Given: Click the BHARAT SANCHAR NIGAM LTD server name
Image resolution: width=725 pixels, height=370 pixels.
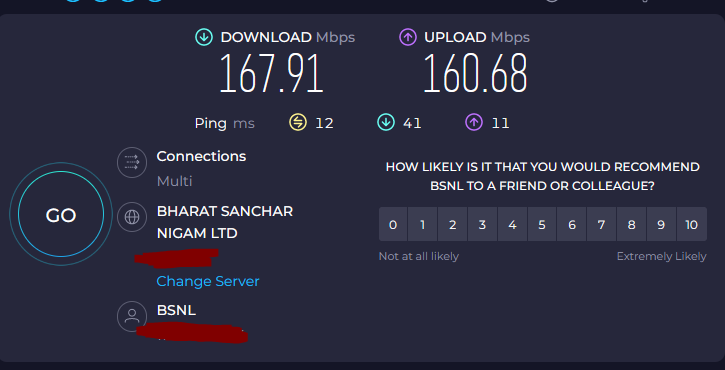Looking at the screenshot, I should pyautogui.click(x=225, y=222).
